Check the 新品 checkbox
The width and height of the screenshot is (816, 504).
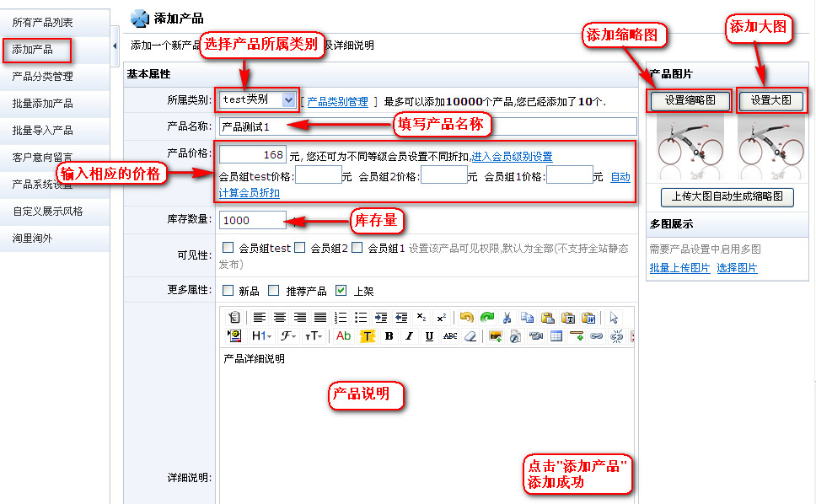228,291
